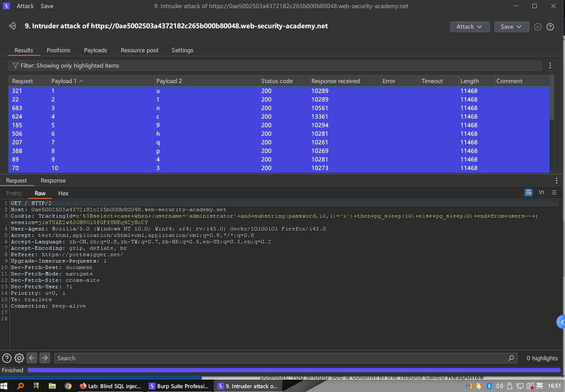Viewport: 565px width, 392px height.
Task: Click the volume tray icon
Action: coord(499,386)
